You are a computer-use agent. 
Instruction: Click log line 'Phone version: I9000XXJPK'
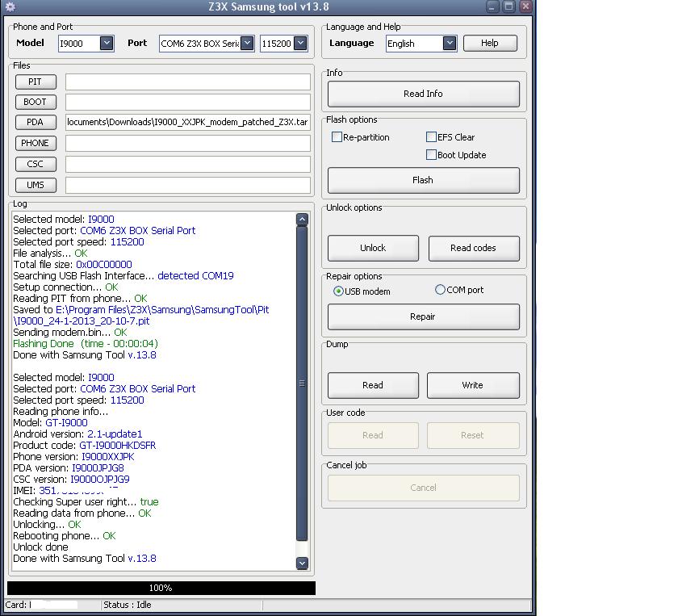[73, 457]
